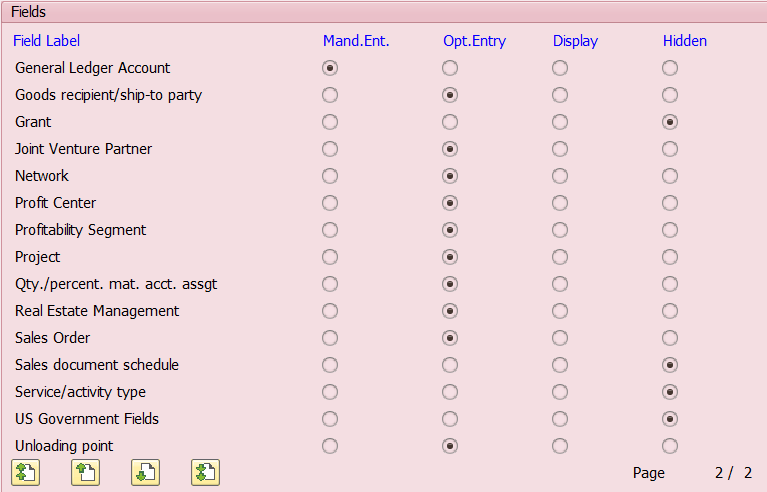767x492 pixels.
Task: Mark Profit Center as Mand.Ent.
Action: click(x=330, y=203)
